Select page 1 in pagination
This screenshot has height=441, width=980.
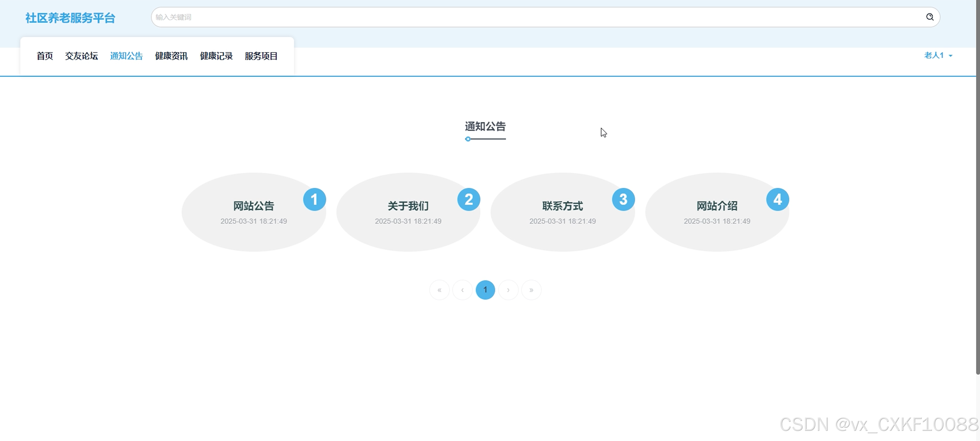(x=485, y=290)
